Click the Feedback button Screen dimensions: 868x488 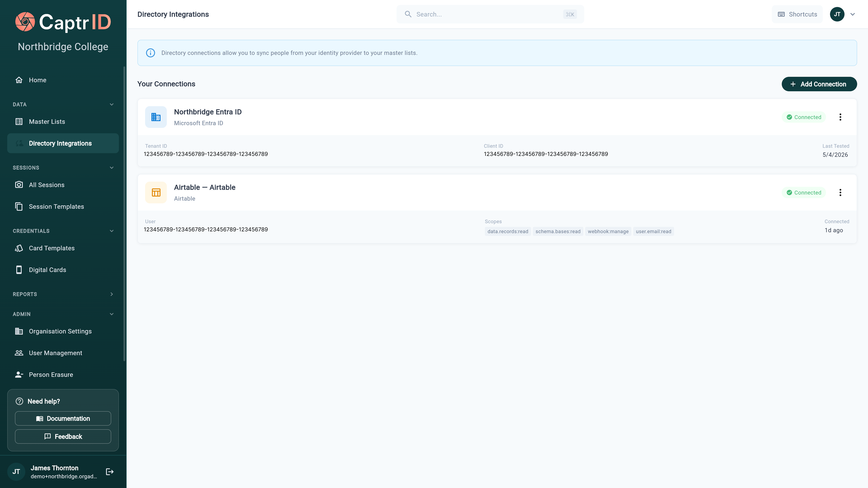point(63,436)
